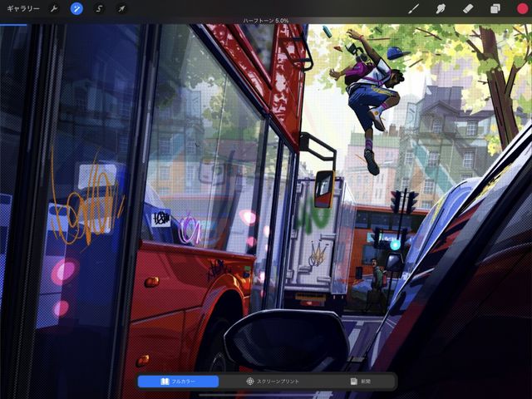Viewport: 532px width, 399px height.
Task: Choose フルカラー halftone mode
Action: tap(178, 382)
